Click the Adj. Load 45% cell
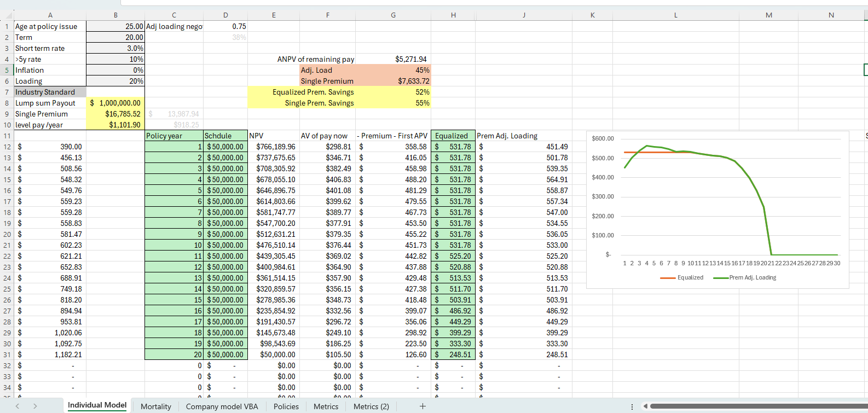 click(394, 70)
